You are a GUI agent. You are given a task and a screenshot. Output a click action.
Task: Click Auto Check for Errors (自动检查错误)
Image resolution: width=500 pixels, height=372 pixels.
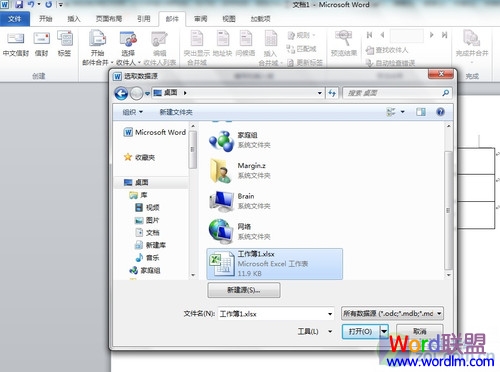tap(390, 63)
